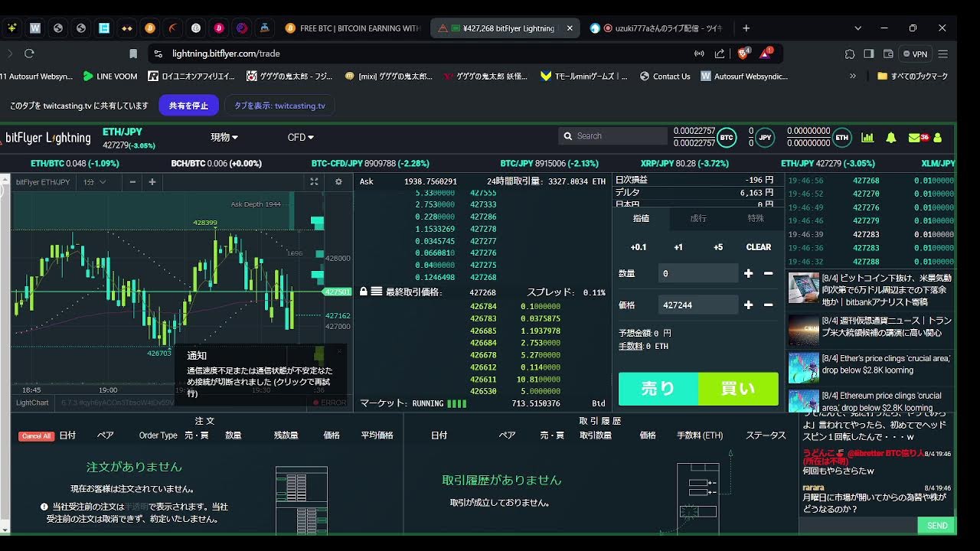This screenshot has height=551, width=980.
Task: Click the notification bell icon
Action: (x=891, y=138)
